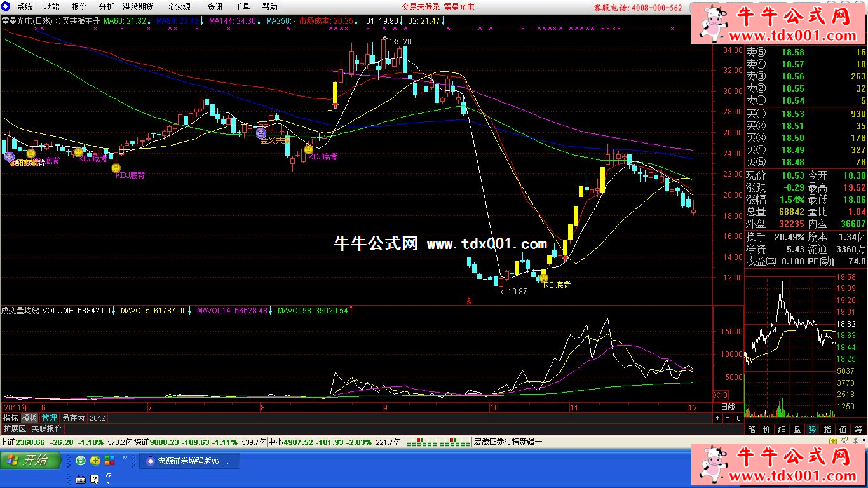868x488 pixels.
Task: Click the green plus quick launch icon
Action: 95,461
